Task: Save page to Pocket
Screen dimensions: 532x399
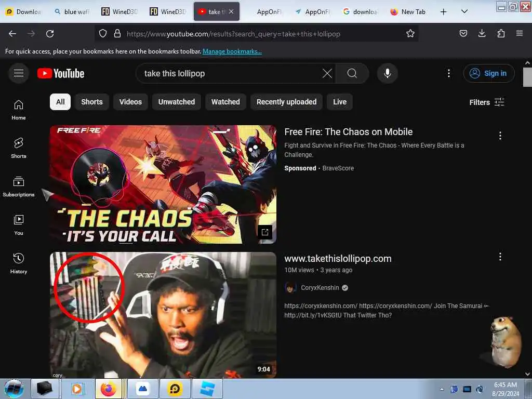Action: [x=463, y=33]
